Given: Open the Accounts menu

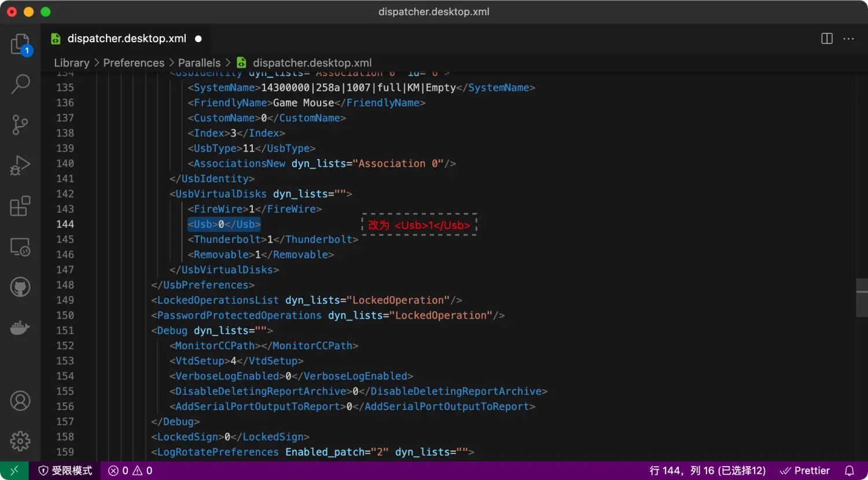Looking at the screenshot, I should tap(20, 401).
